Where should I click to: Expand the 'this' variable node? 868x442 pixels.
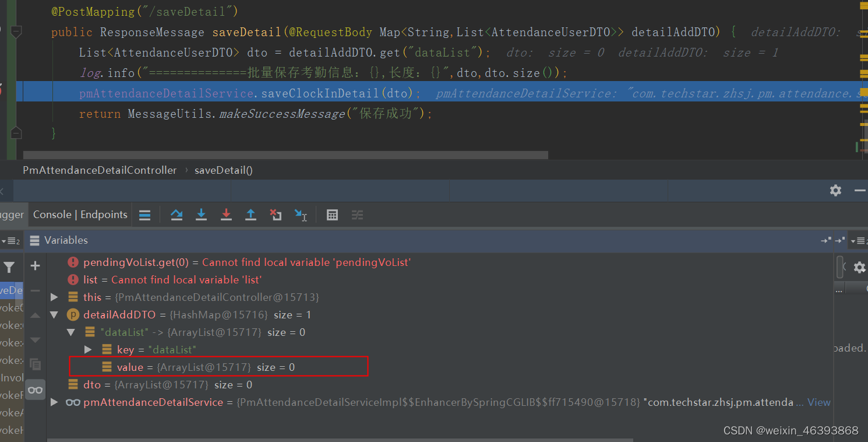54,297
